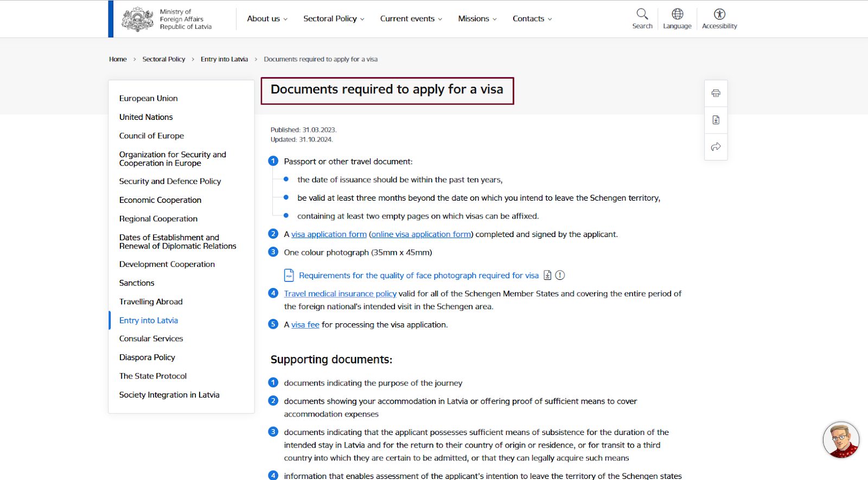This screenshot has height=480, width=868.
Task: Open the online visa application form link
Action: (421, 234)
